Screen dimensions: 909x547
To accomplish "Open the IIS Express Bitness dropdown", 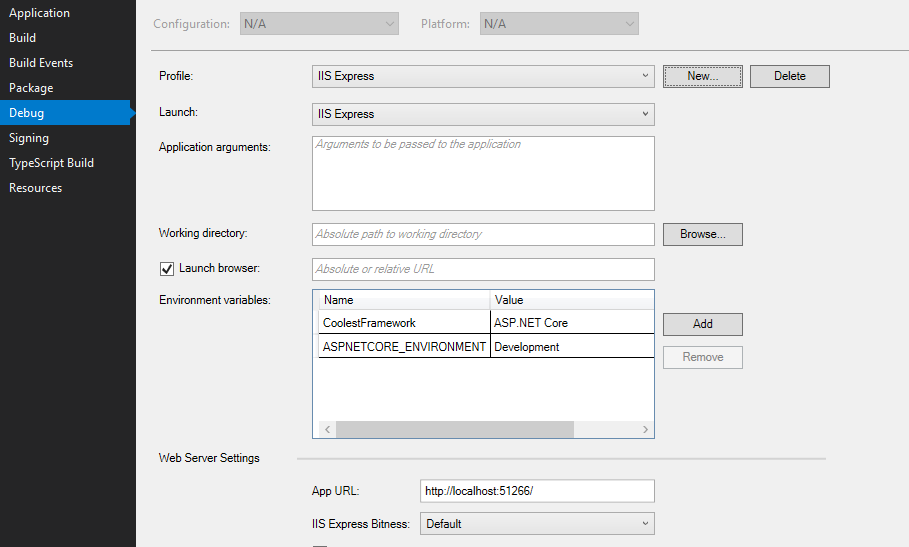I will tap(537, 524).
